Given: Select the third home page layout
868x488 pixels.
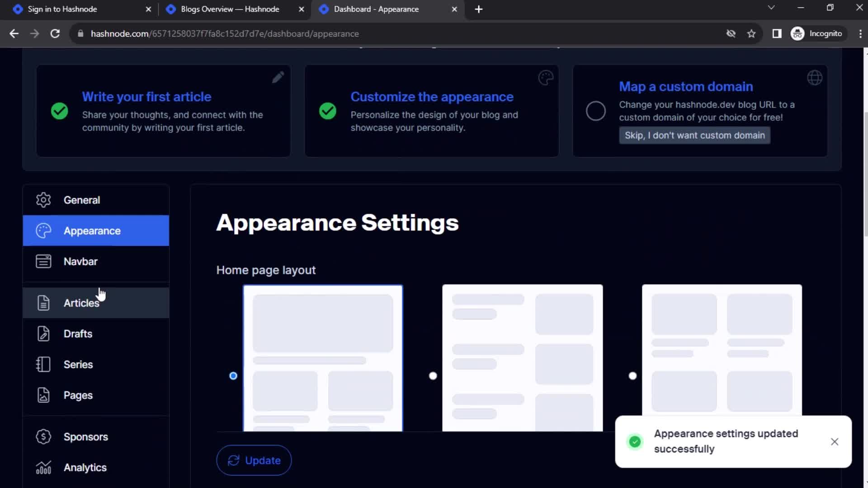Looking at the screenshot, I should 632,375.
